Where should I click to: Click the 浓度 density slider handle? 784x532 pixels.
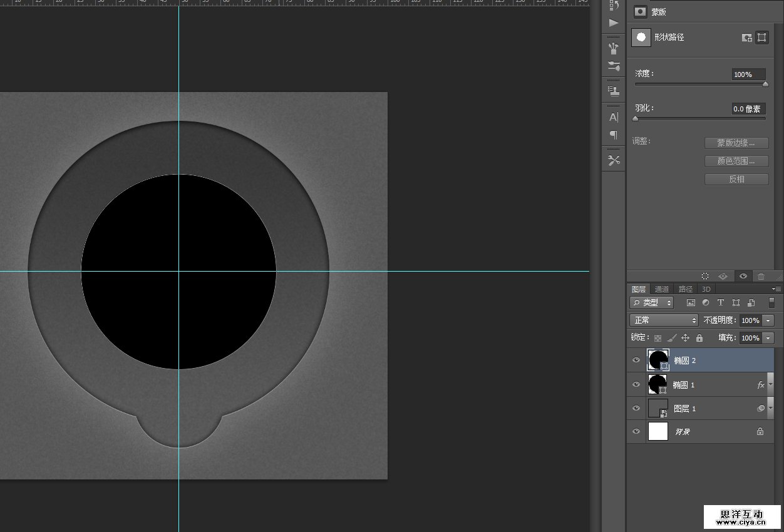tap(765, 84)
